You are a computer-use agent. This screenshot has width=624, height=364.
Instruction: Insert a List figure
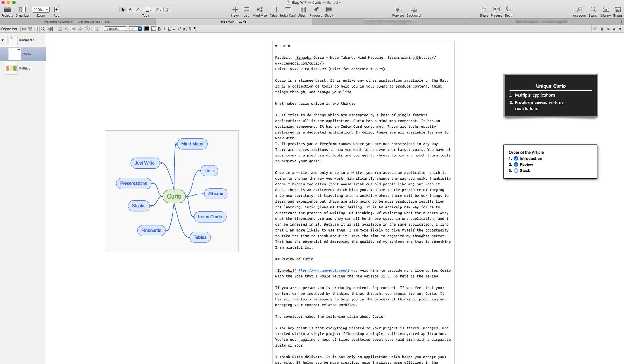pyautogui.click(x=246, y=9)
